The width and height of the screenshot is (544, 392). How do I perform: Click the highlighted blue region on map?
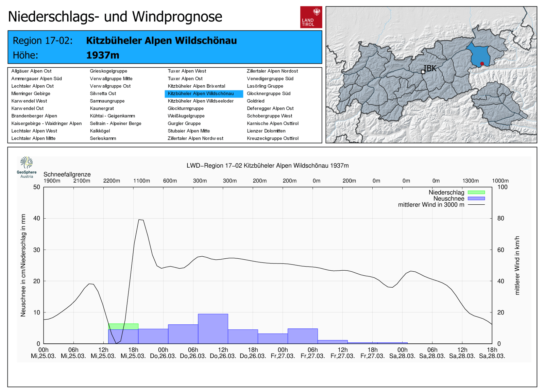point(479,55)
